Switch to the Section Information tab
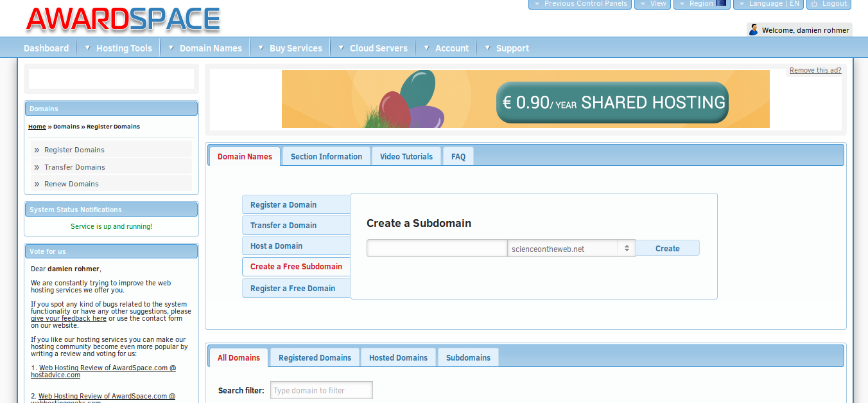This screenshot has height=403, width=868. pyautogui.click(x=326, y=156)
